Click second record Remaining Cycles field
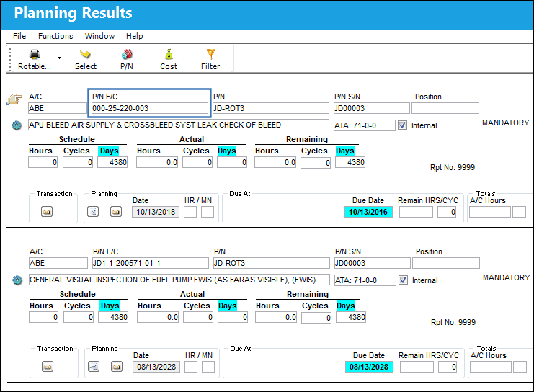This screenshot has width=534, height=392. click(x=316, y=317)
